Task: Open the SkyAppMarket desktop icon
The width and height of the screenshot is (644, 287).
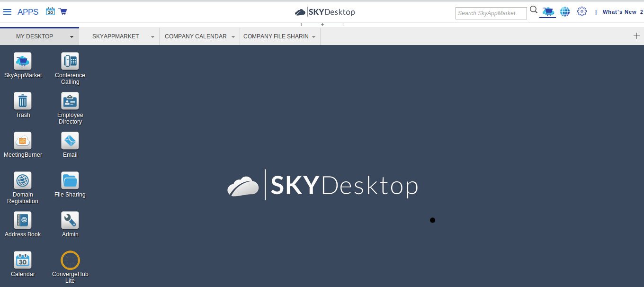Action: coord(23,61)
